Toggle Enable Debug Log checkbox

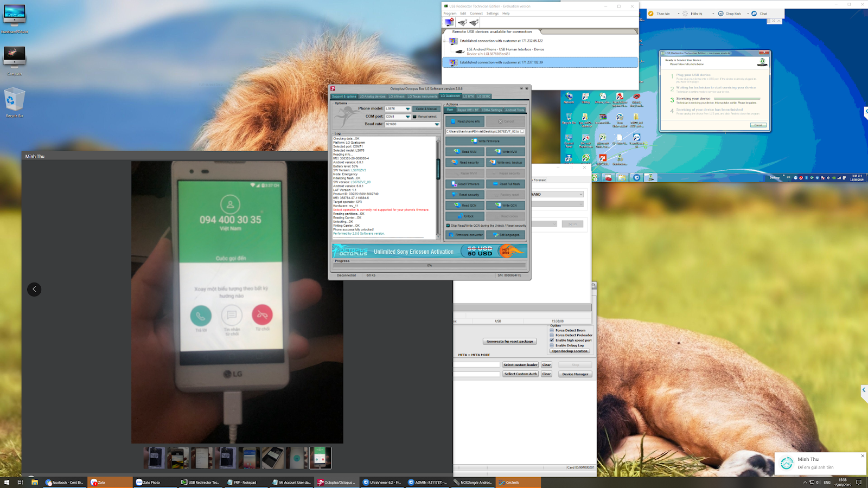(x=552, y=345)
